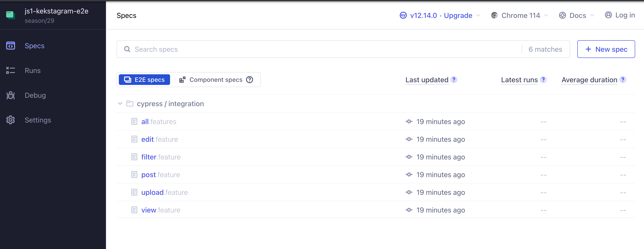The image size is (644, 249).
Task: Click the js1-kekstagram-e2e project icon
Action: click(11, 15)
